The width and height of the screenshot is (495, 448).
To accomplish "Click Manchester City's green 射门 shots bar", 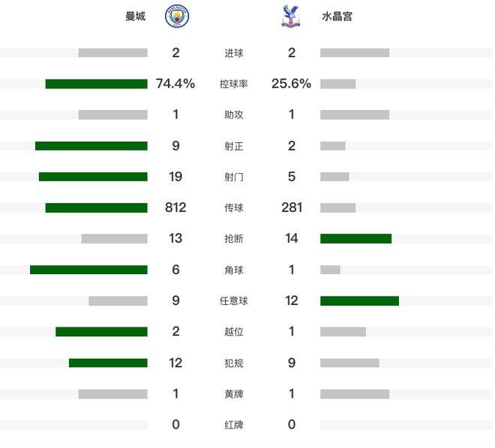I will tap(93, 177).
